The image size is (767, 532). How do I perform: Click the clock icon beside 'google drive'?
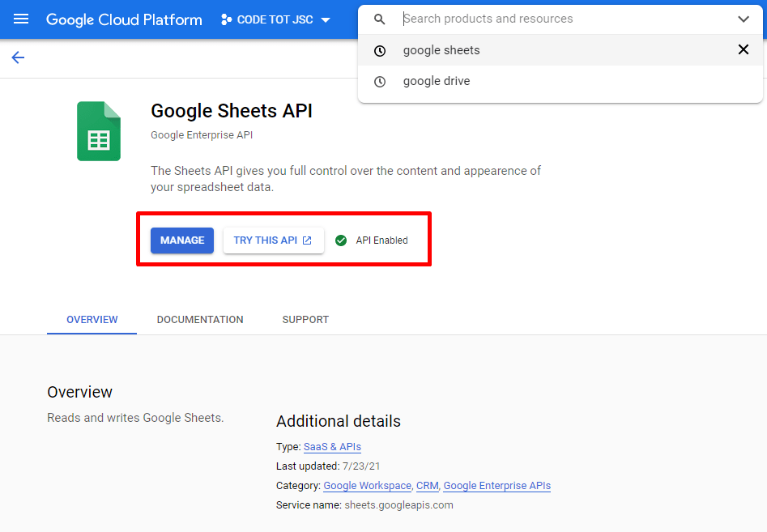380,82
